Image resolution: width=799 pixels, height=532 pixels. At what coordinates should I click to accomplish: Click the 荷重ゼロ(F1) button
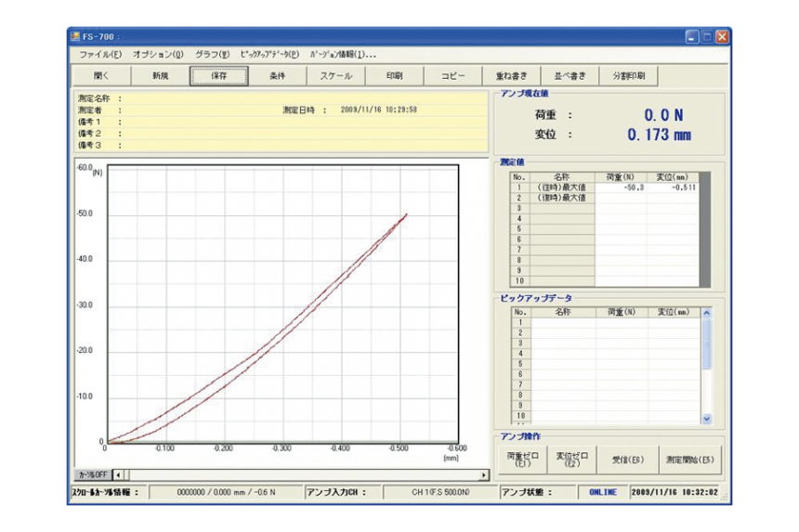(522, 460)
